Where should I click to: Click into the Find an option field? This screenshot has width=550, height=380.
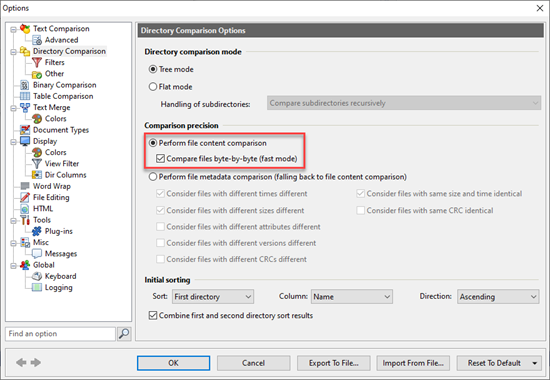[x=60, y=334]
